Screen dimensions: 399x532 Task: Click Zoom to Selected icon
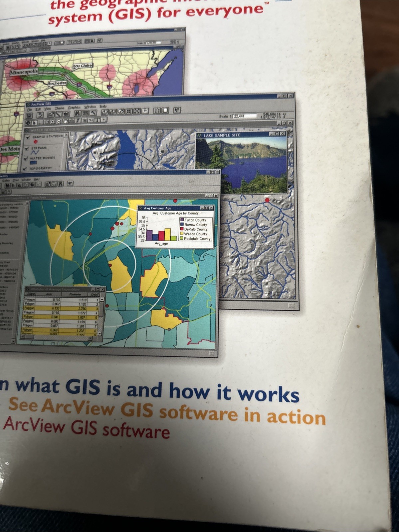tap(121, 112)
